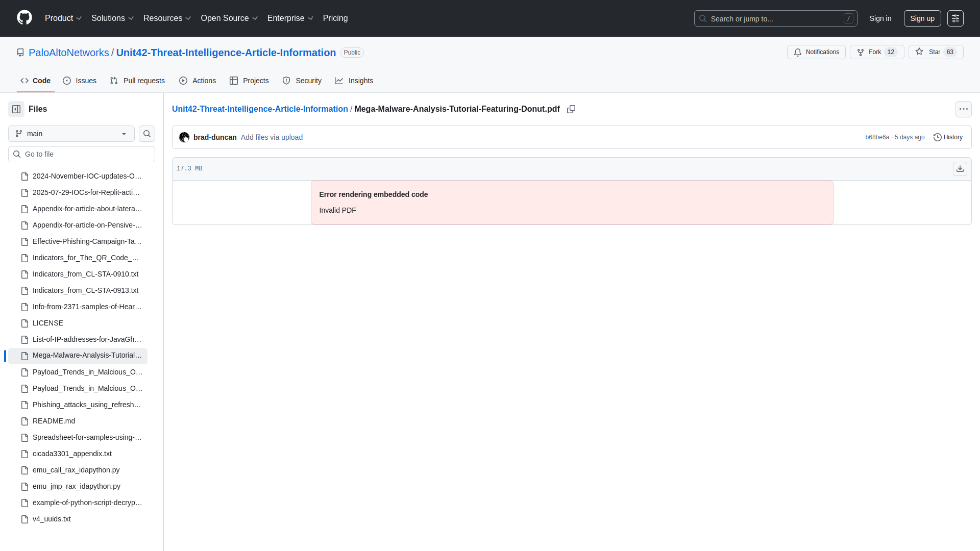Image resolution: width=980 pixels, height=551 pixels.
Task: Collapse the file tree side panel
Action: [16, 109]
